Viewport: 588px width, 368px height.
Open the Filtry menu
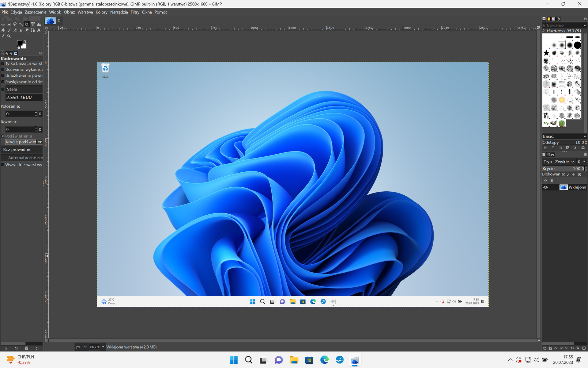135,12
